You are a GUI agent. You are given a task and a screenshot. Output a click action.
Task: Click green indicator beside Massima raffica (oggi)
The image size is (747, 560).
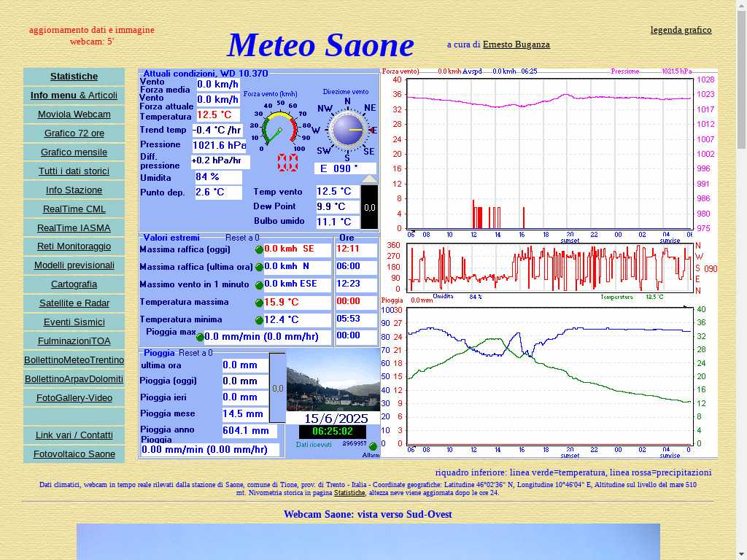(259, 249)
